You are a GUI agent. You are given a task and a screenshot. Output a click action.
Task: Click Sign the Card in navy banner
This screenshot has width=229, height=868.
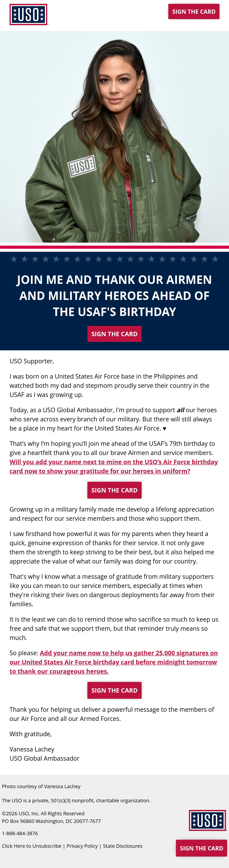click(114, 334)
